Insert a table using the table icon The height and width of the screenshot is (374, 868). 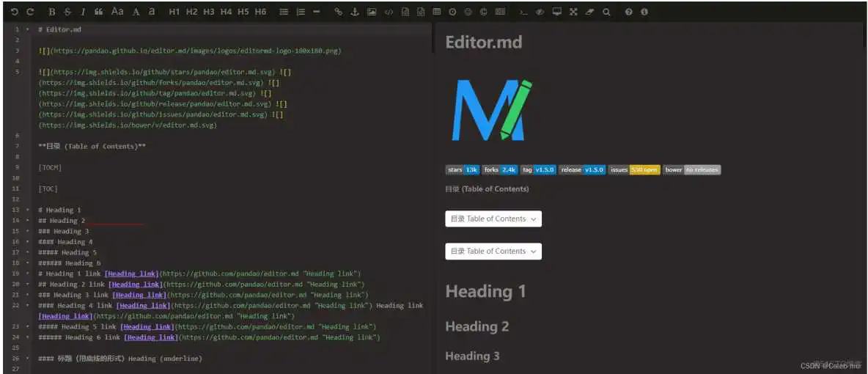click(x=437, y=12)
